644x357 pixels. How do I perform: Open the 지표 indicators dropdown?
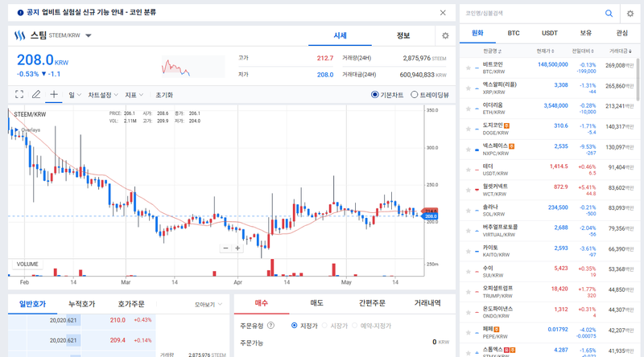(134, 95)
